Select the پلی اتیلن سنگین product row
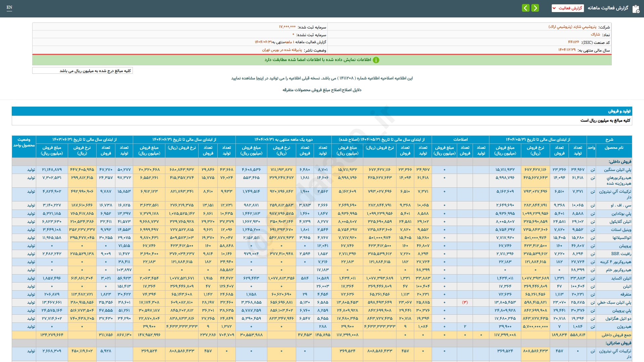Screen dimensions: 644x362 click(617, 170)
